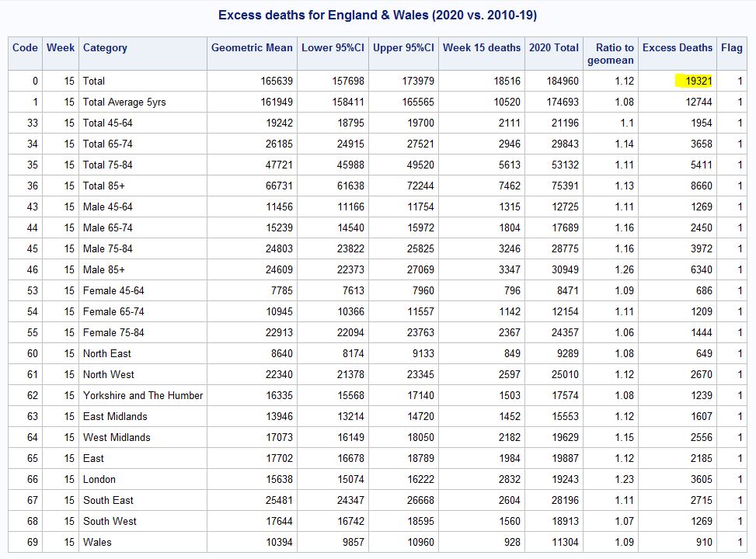Select the 'Yorkshire and The Humber' cell
The width and height of the screenshot is (756, 559).
143,396
